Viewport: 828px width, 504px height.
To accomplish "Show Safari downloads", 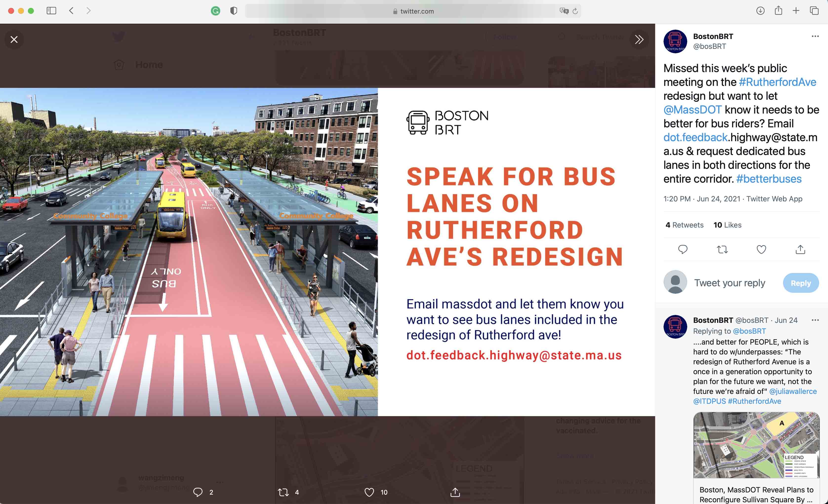I will coord(760,11).
